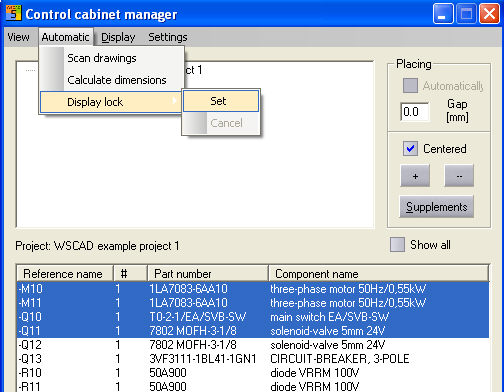Open the Settings menu

pos(168,37)
